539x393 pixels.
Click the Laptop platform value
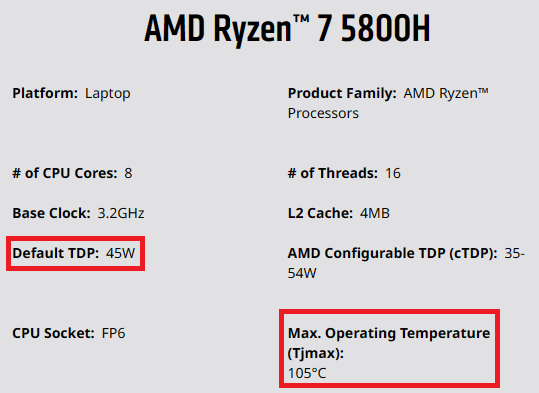pos(108,94)
